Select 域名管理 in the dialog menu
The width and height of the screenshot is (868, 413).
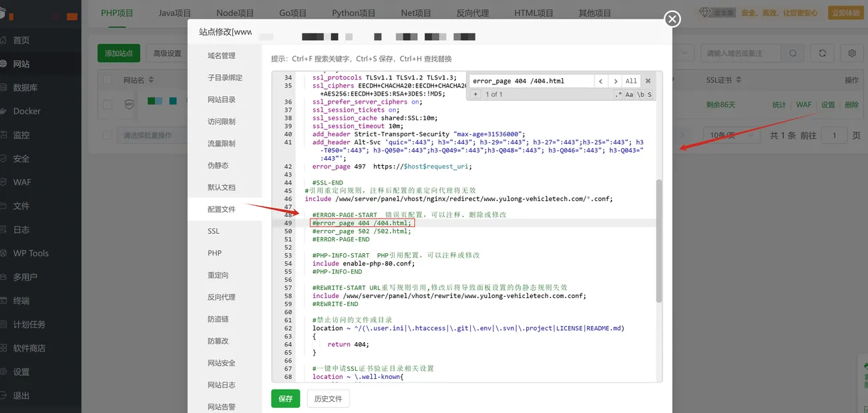pyautogui.click(x=222, y=55)
